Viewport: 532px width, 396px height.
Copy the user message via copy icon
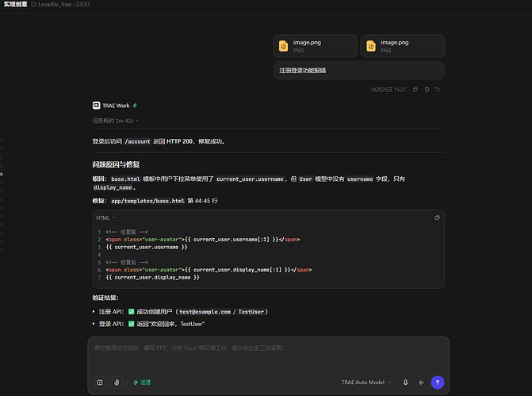[x=415, y=90]
